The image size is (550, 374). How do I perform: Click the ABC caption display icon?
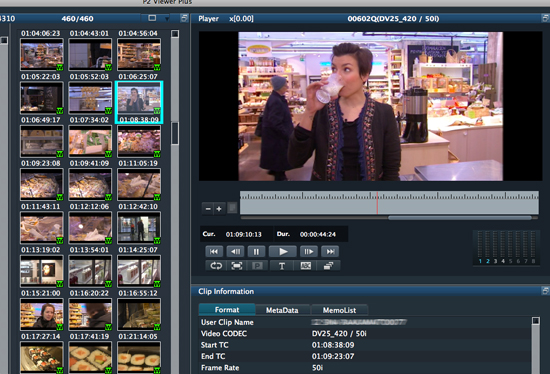(x=306, y=266)
